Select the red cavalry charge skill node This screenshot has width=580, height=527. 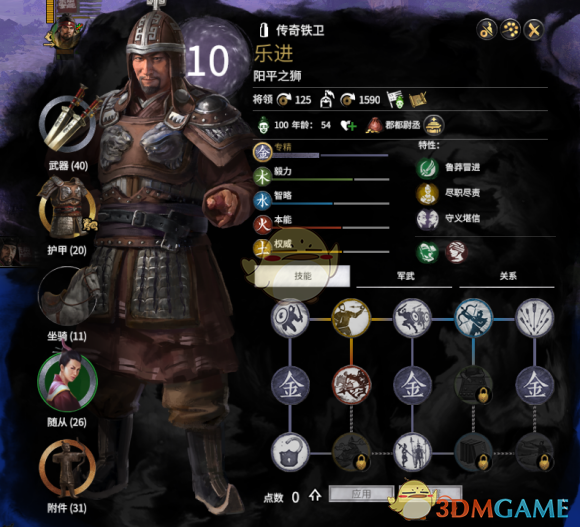pos(351,385)
